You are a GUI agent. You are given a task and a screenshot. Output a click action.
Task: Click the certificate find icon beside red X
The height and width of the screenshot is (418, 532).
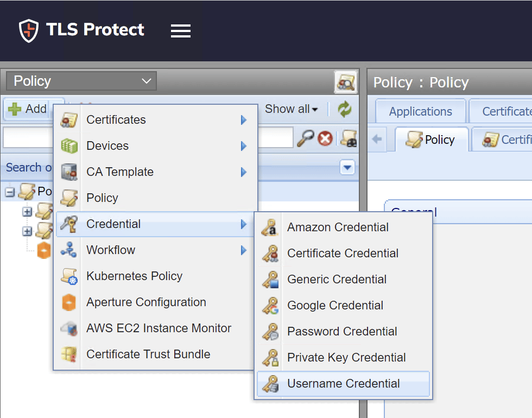349,138
